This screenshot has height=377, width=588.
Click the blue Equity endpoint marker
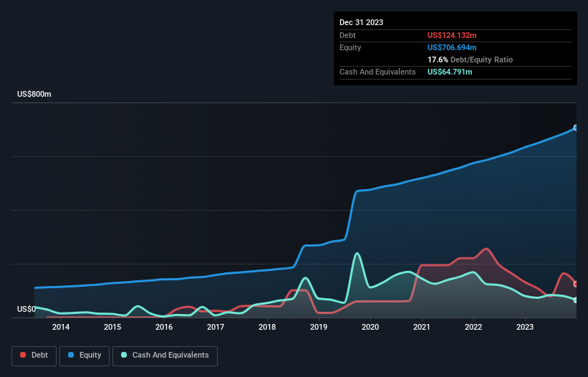(x=576, y=128)
